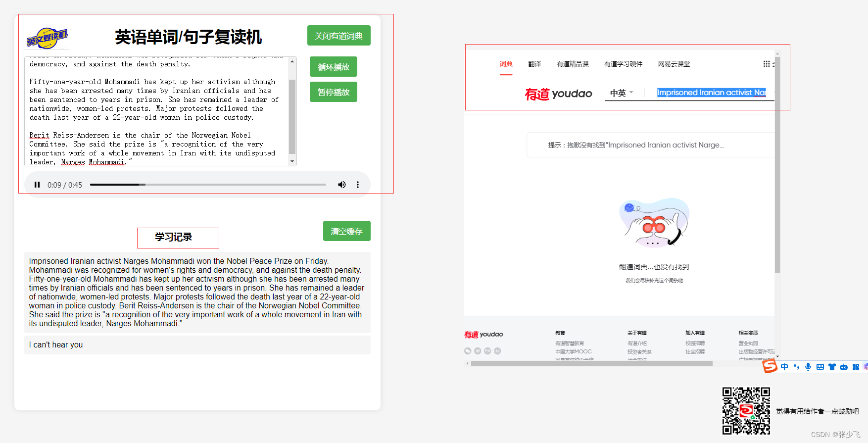This screenshot has width=868, height=443.
Task: Open the 营业执照 footer link
Action: pos(748,344)
